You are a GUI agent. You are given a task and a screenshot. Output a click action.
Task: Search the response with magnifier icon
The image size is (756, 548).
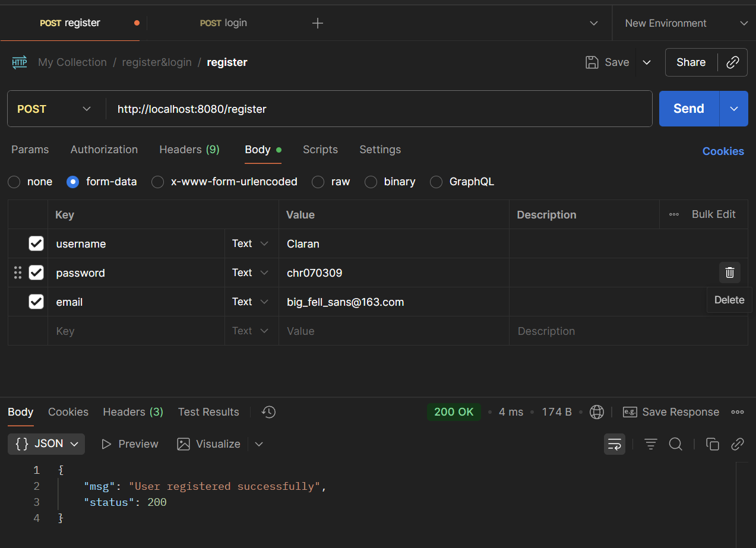(675, 444)
